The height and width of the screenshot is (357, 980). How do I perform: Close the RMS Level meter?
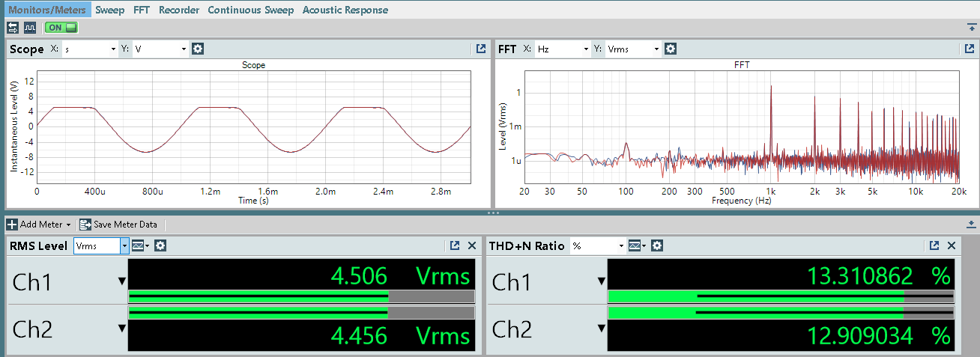click(472, 245)
